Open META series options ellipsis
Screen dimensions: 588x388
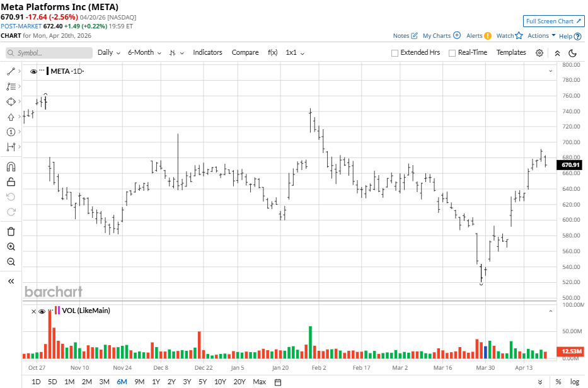click(x=42, y=70)
